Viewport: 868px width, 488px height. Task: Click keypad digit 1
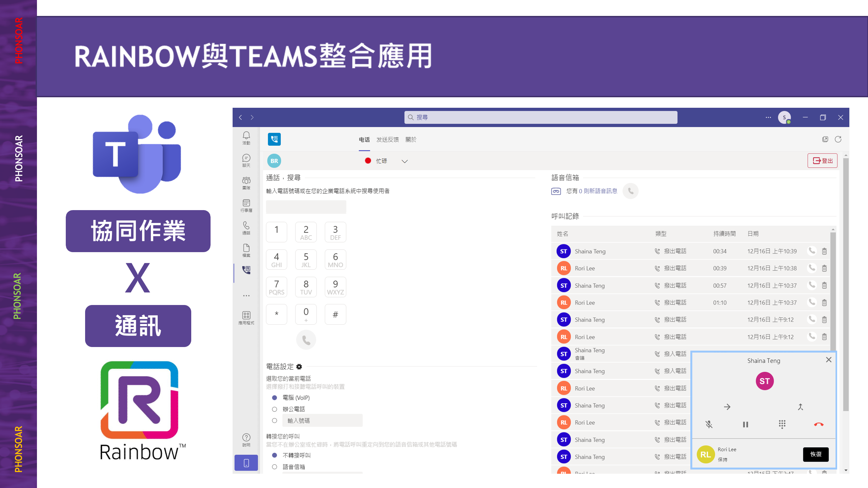277,232
